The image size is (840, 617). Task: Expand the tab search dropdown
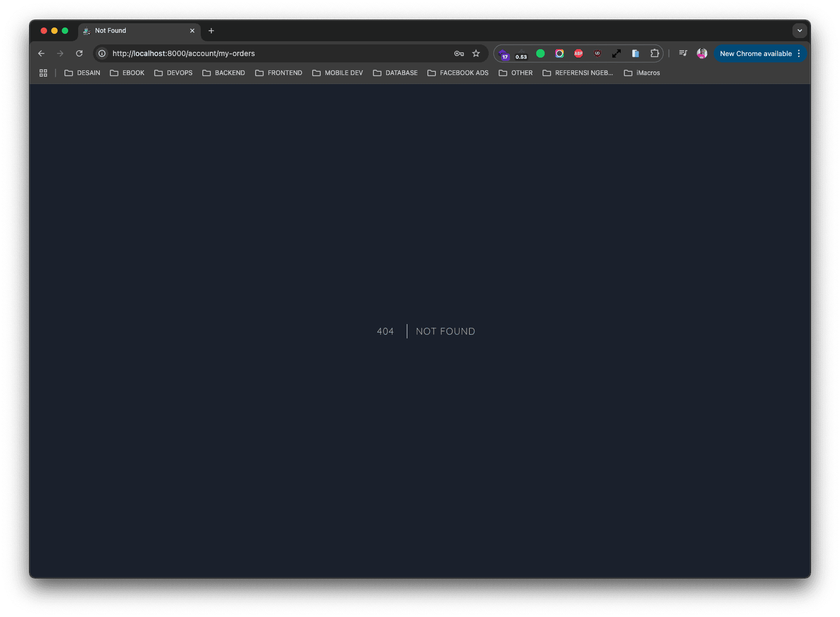pyautogui.click(x=799, y=31)
